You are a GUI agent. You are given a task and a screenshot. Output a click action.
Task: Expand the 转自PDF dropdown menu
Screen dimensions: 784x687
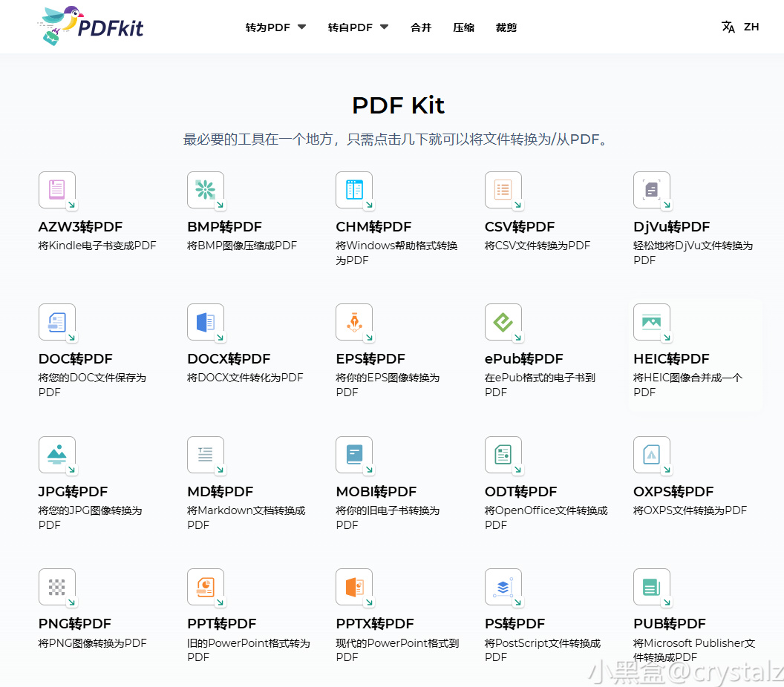(x=358, y=27)
